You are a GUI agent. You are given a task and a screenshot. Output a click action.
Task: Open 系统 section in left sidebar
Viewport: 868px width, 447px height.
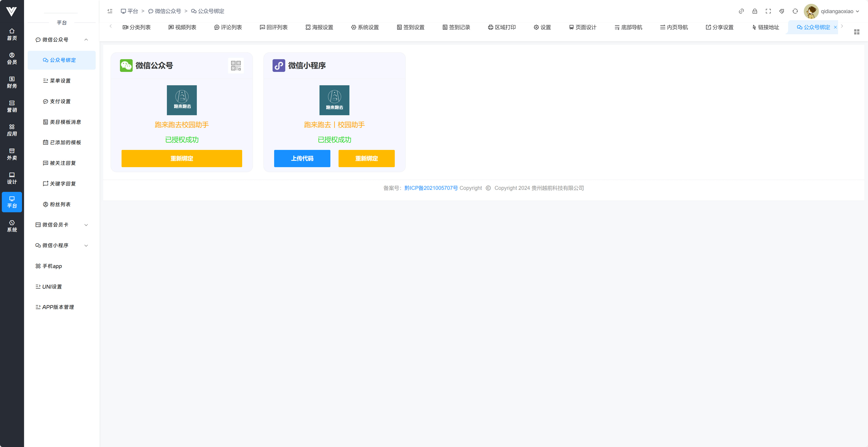(x=12, y=226)
